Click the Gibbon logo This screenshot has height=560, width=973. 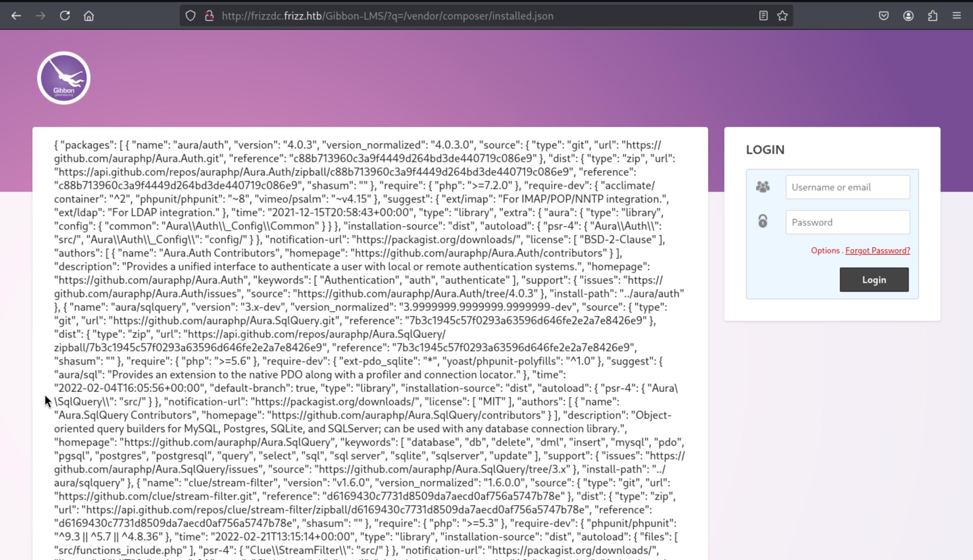pyautogui.click(x=64, y=78)
